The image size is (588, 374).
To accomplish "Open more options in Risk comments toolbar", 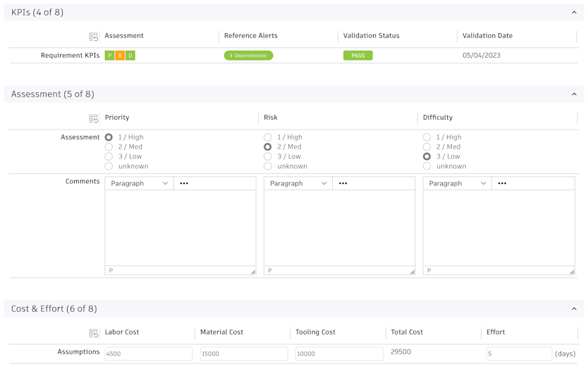I will (x=343, y=184).
